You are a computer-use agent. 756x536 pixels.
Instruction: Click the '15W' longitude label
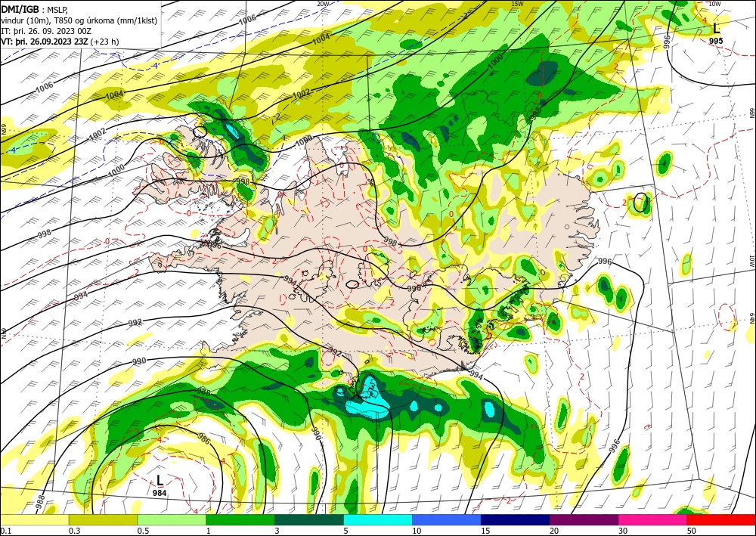click(x=517, y=3)
